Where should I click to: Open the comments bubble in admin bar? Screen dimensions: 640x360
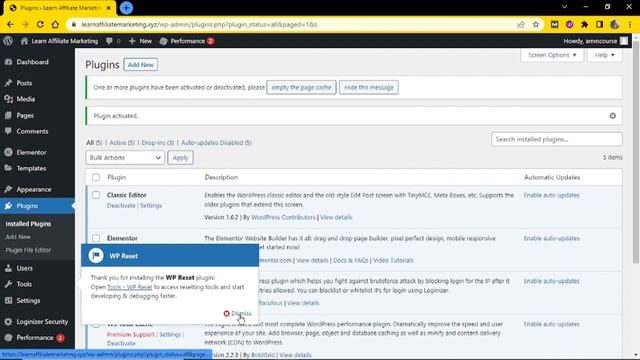click(113, 41)
